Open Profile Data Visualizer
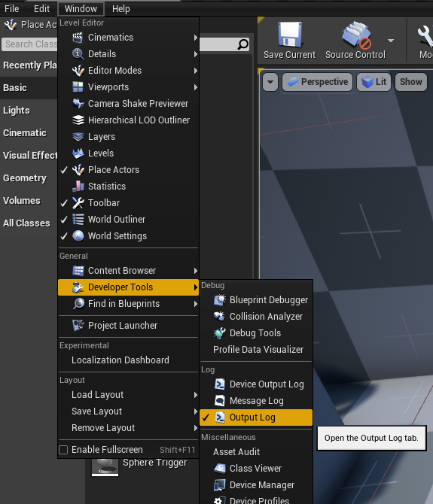The width and height of the screenshot is (433, 504). tap(256, 350)
